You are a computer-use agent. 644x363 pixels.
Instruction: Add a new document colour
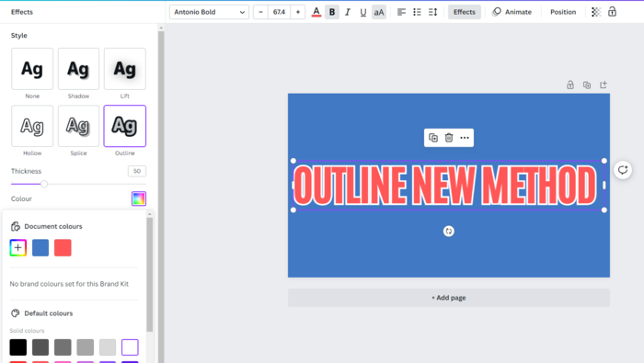click(18, 248)
